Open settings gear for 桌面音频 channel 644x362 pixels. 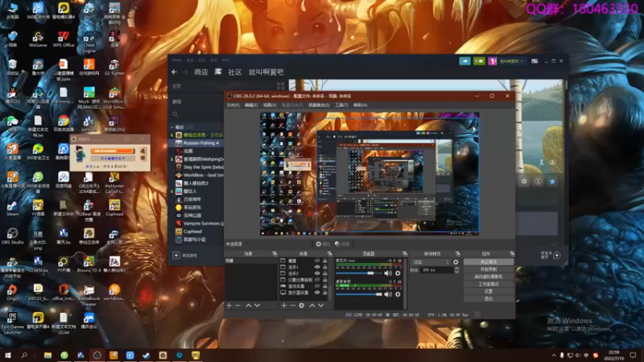click(398, 294)
